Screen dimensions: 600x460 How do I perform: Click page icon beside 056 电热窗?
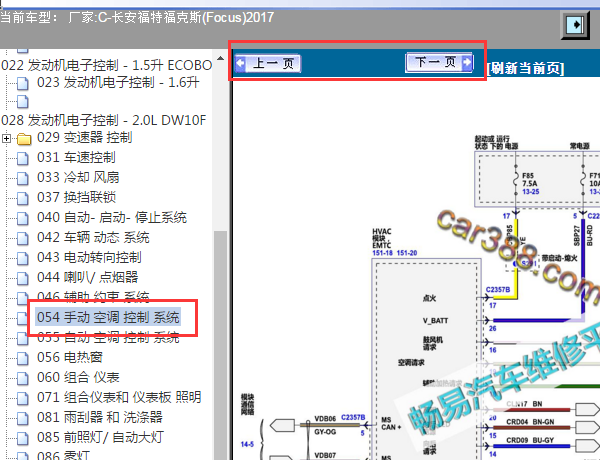[23, 358]
